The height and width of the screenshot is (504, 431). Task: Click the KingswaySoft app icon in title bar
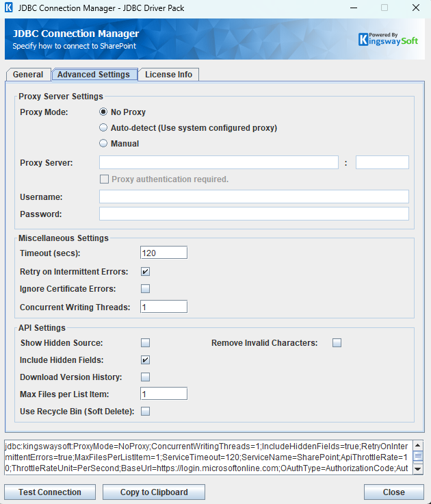coord(9,8)
